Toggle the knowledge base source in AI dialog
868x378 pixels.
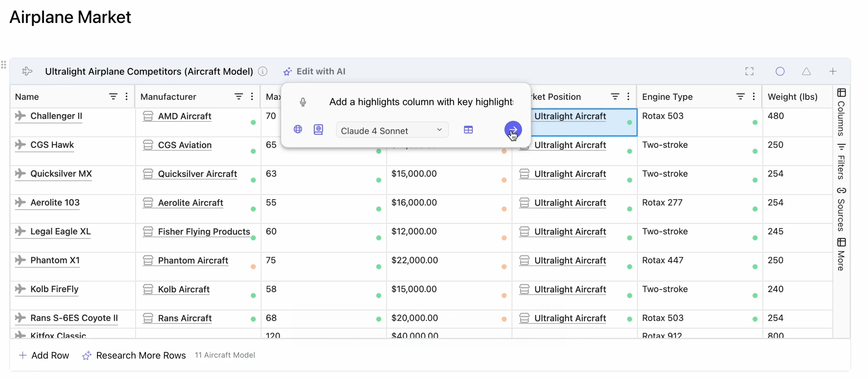(319, 129)
